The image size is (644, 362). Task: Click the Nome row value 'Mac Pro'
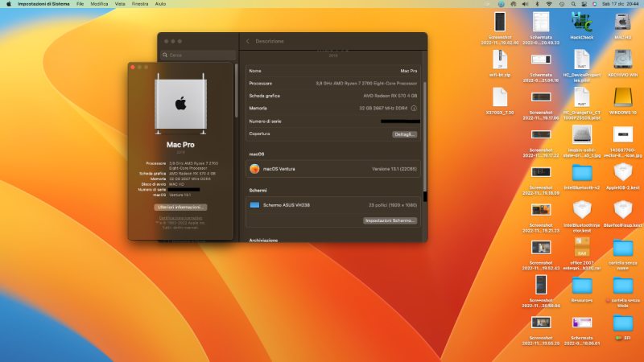(409, 71)
